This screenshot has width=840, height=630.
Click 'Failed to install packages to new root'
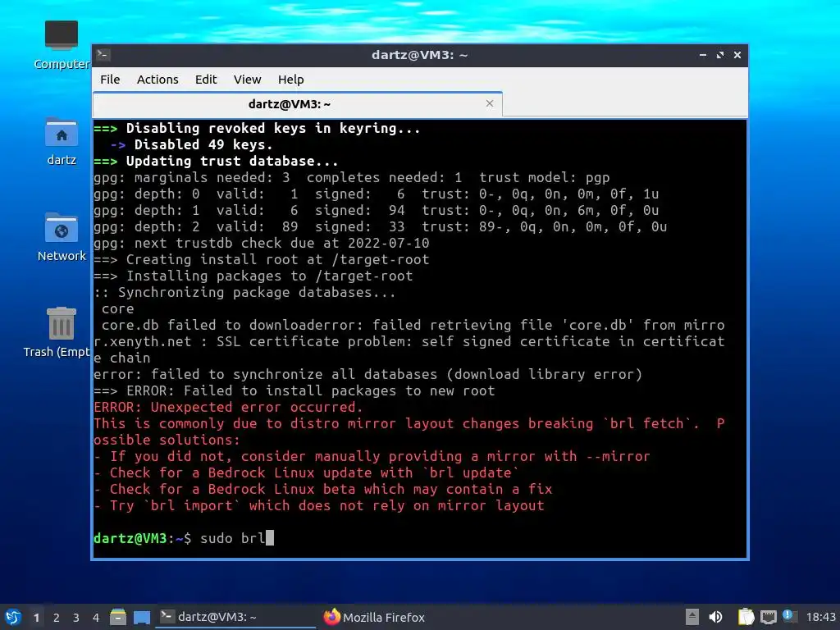tap(340, 390)
